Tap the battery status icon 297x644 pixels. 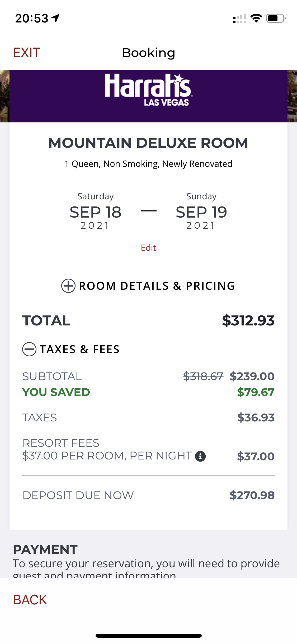click(x=276, y=18)
